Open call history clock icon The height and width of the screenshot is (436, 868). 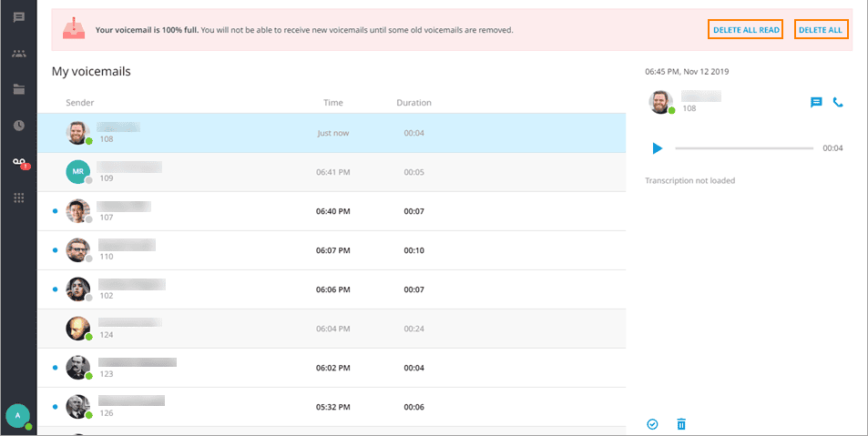pos(18,126)
